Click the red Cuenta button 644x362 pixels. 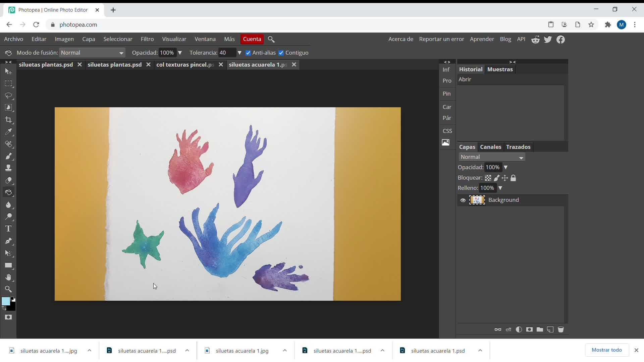point(252,39)
